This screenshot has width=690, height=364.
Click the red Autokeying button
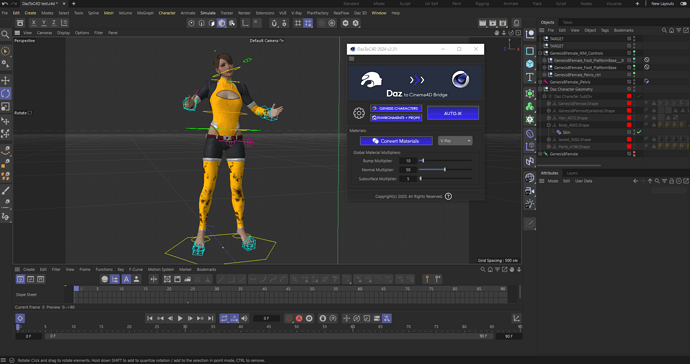pos(299,318)
